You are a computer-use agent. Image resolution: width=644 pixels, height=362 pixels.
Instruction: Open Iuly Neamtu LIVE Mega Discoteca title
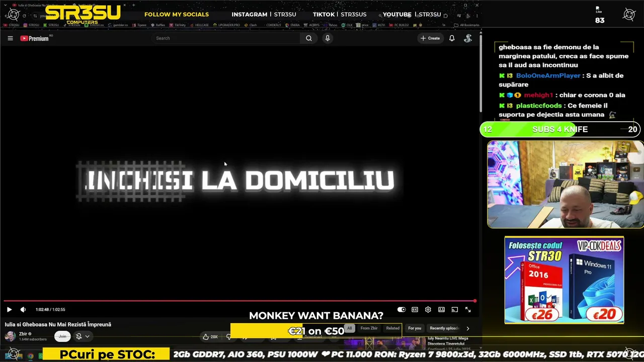[x=448, y=341]
